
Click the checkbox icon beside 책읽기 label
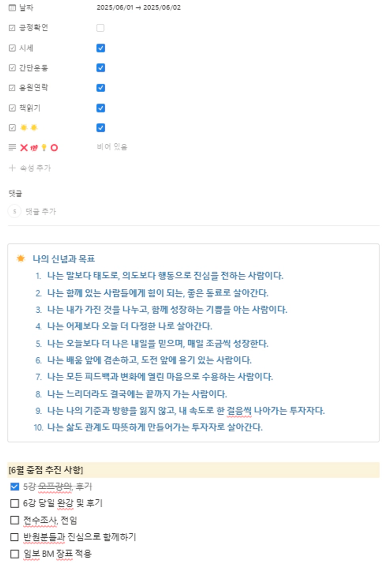[12, 108]
